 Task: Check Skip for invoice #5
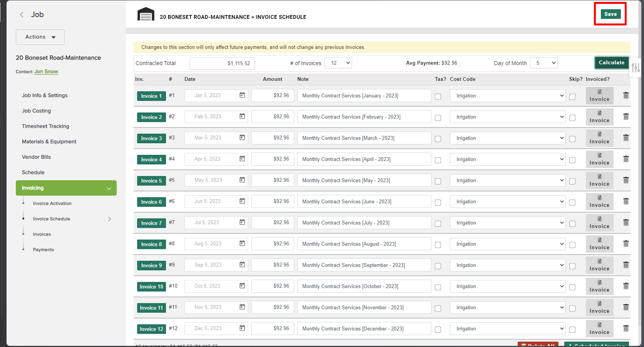[x=572, y=181]
